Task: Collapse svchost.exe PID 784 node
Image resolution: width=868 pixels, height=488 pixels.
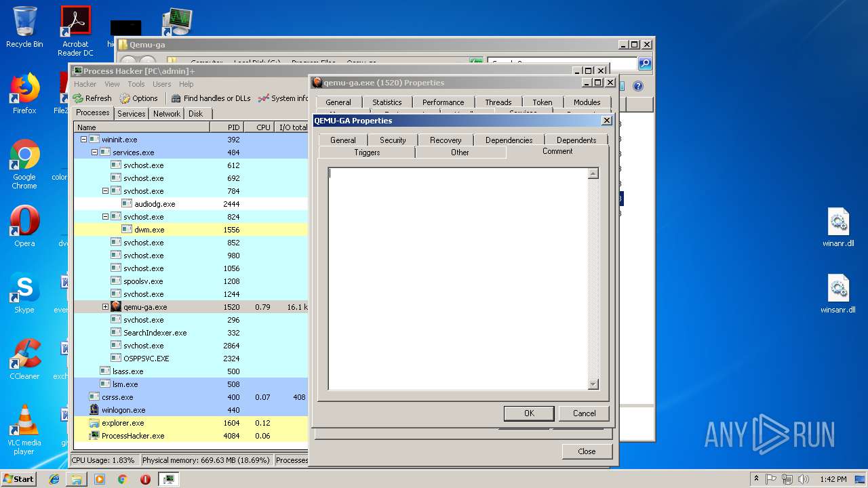Action: 106,191
